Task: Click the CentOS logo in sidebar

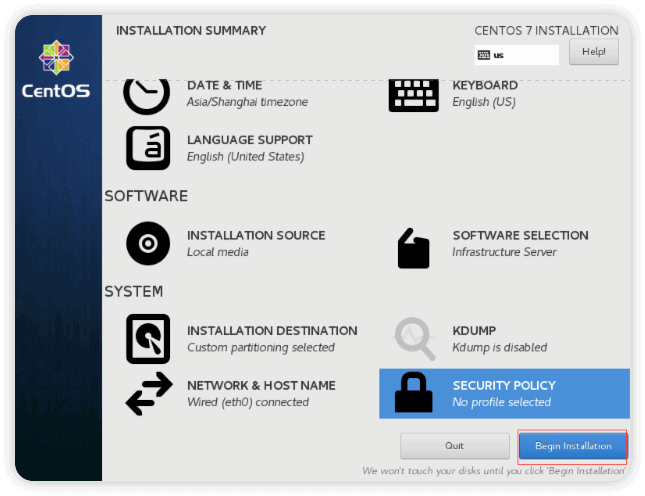Action: (x=56, y=70)
